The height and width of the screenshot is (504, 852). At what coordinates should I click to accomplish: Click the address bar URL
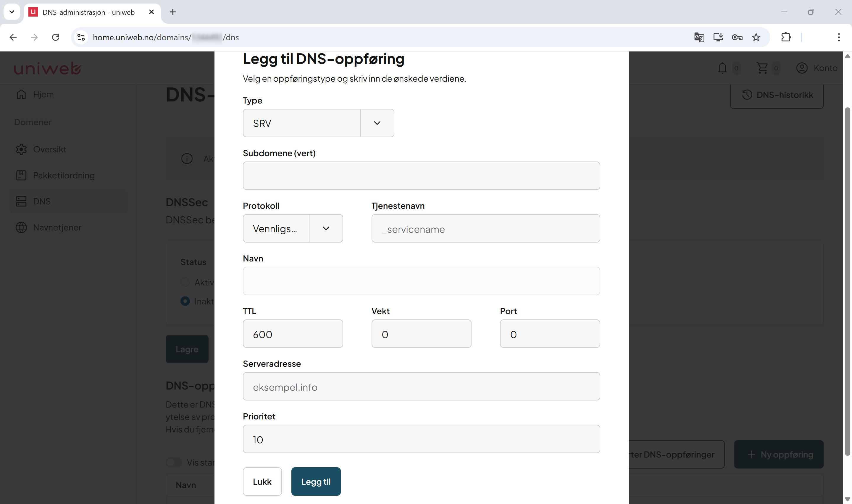coord(166,37)
